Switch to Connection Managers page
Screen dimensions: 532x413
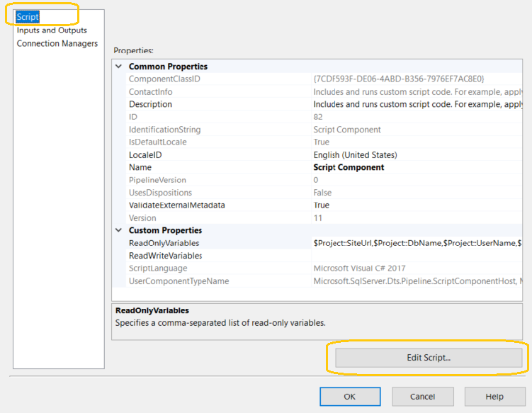click(57, 44)
